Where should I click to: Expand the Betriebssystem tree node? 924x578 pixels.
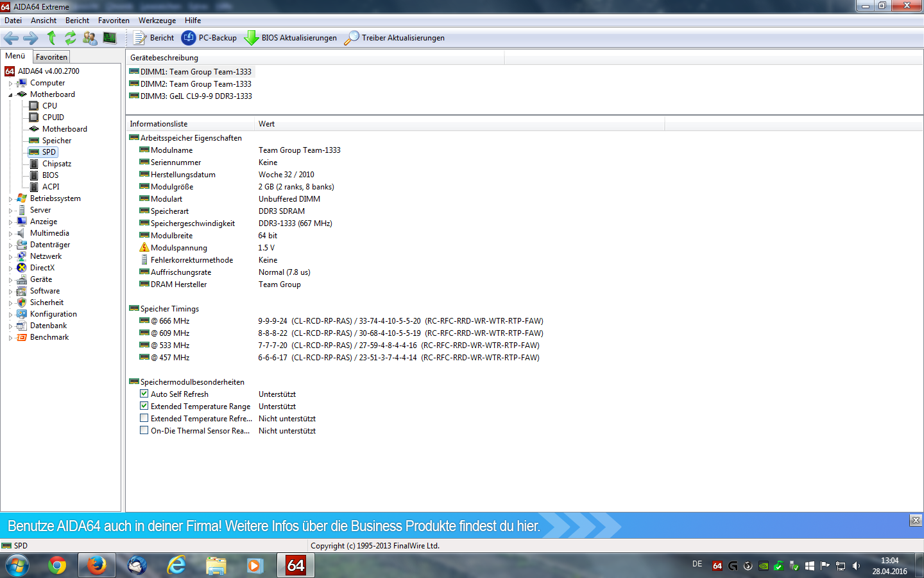(10, 199)
